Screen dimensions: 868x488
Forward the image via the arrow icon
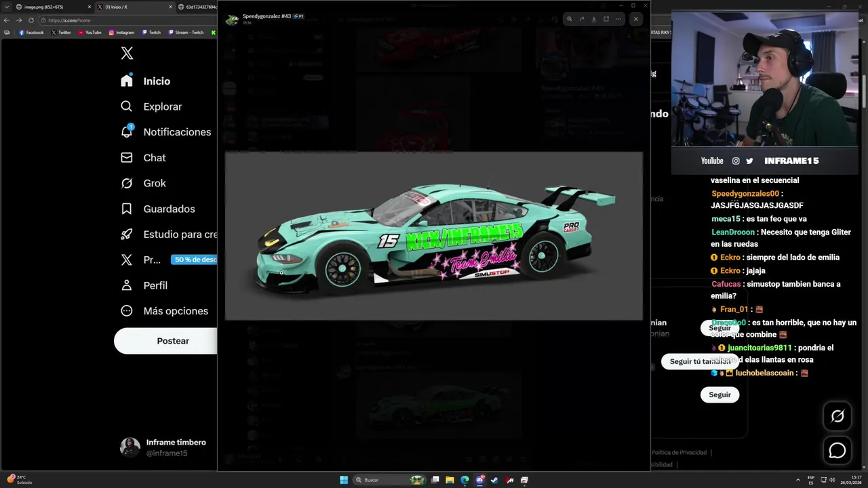tap(582, 19)
